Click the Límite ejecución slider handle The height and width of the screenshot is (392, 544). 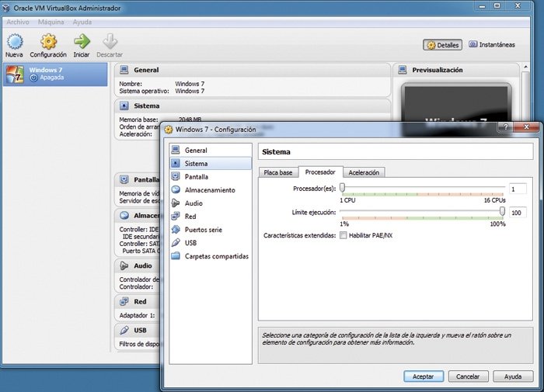coord(502,211)
